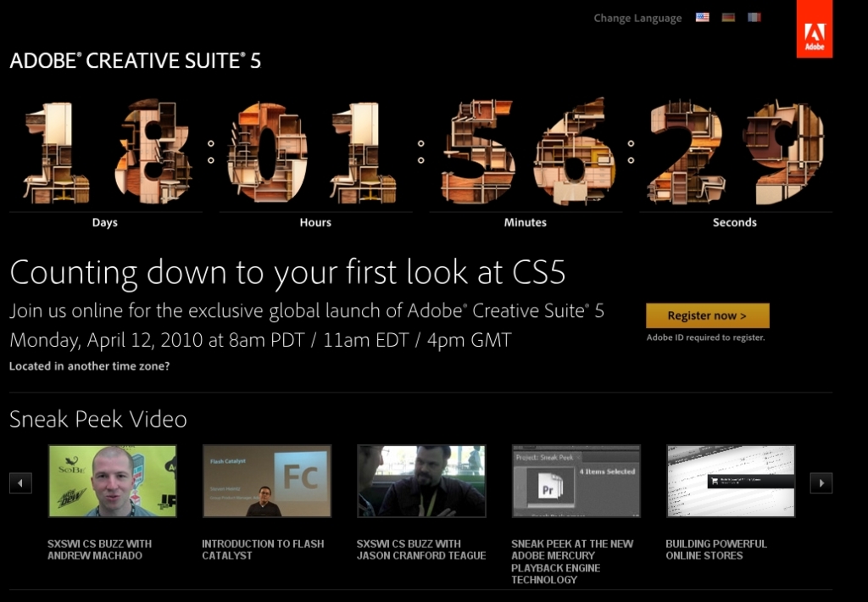The width and height of the screenshot is (868, 602).
Task: Play the Flash Catalyst introduction thumbnail
Action: 267,481
